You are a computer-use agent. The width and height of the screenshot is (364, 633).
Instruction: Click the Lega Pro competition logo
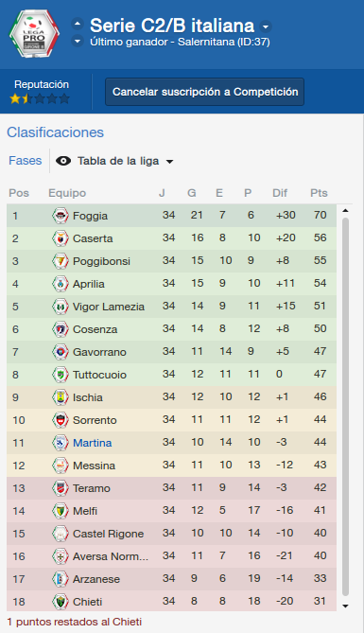(x=34, y=34)
